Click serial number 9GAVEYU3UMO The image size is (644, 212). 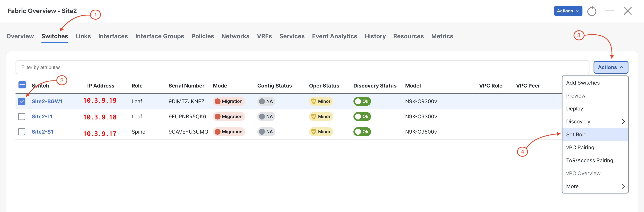click(188, 132)
